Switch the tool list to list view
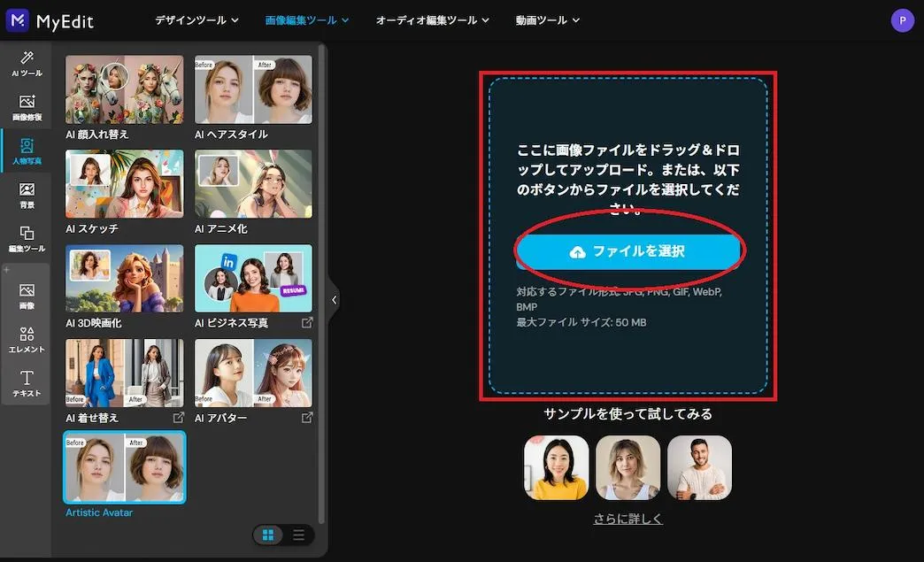Image resolution: width=924 pixels, height=562 pixels. point(298,535)
